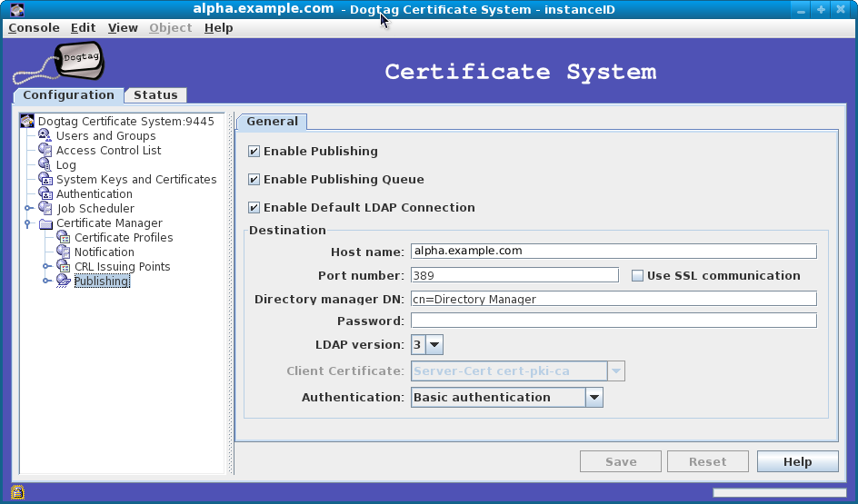
Task: Open the Help menu
Action: 219,28
